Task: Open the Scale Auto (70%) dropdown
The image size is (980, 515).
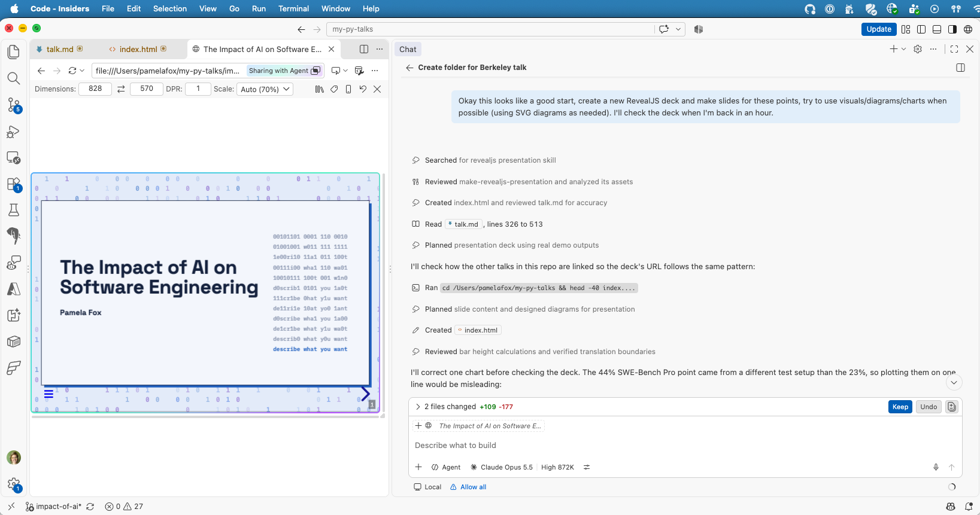Action: [x=265, y=89]
